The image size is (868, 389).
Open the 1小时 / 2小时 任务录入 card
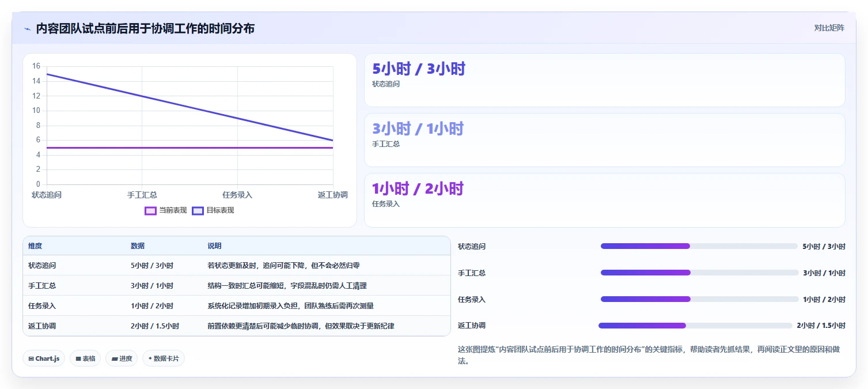604,200
